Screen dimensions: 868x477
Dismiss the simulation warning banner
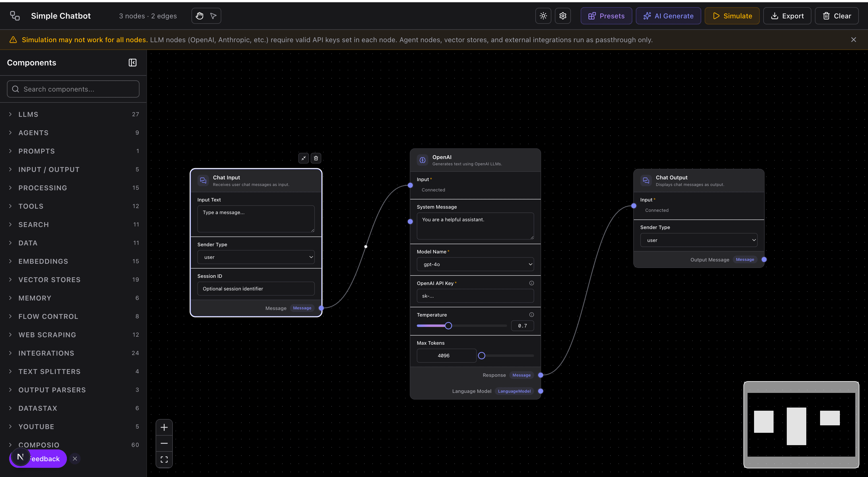[x=854, y=39]
